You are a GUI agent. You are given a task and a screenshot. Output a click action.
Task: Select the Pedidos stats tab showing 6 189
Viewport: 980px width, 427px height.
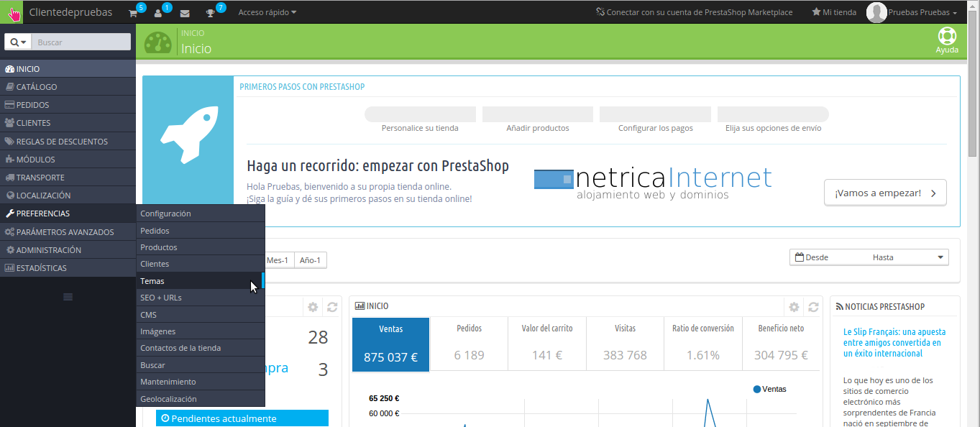469,344
